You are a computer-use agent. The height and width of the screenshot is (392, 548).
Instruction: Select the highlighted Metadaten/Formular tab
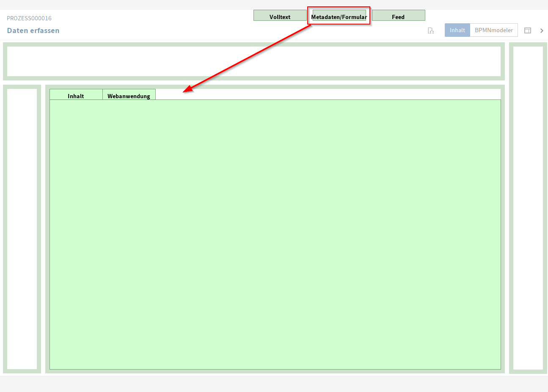pyautogui.click(x=339, y=17)
